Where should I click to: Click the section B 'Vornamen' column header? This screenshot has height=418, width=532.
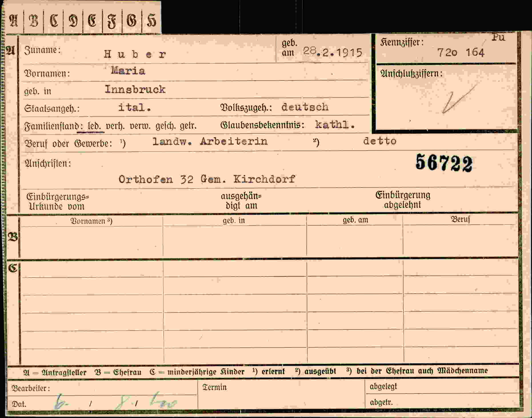[92, 221]
